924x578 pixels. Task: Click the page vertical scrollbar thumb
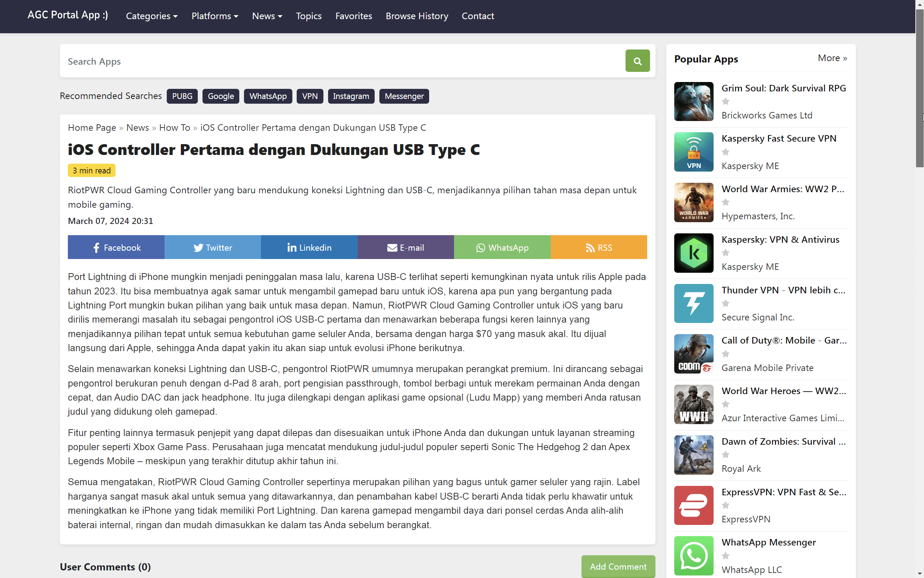click(919, 88)
